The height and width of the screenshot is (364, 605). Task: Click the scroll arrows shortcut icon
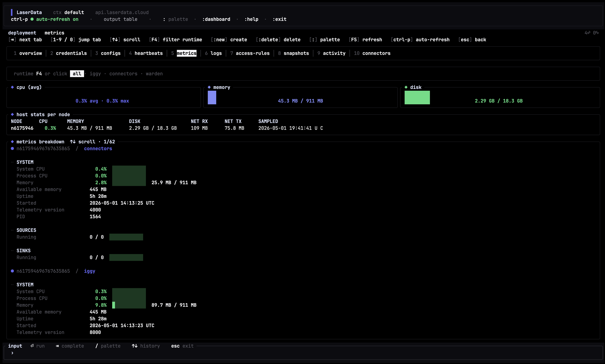[x=115, y=40]
